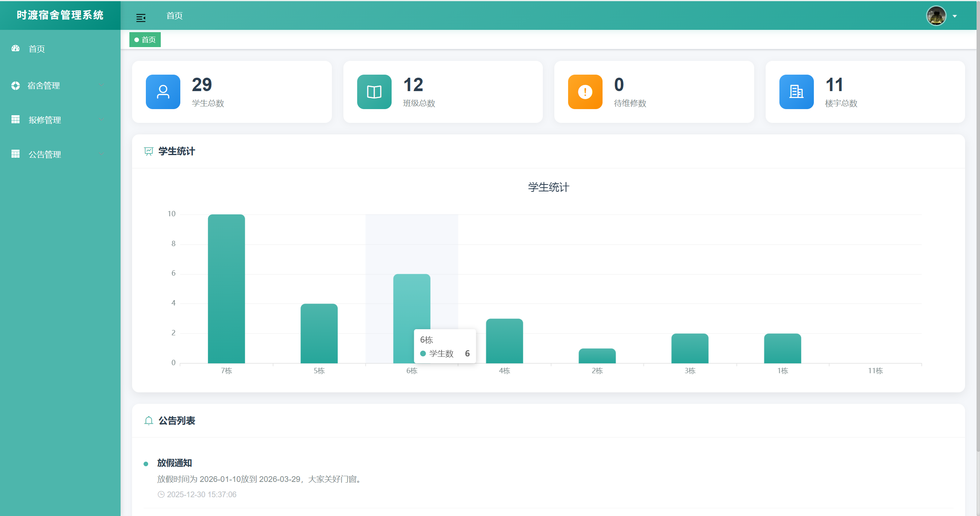Open dropdown arrow beside the avatar
The width and height of the screenshot is (980, 516).
coord(955,16)
